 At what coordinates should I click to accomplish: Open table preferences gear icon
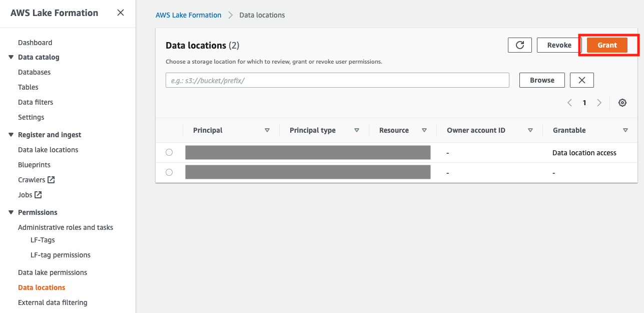coord(622,103)
